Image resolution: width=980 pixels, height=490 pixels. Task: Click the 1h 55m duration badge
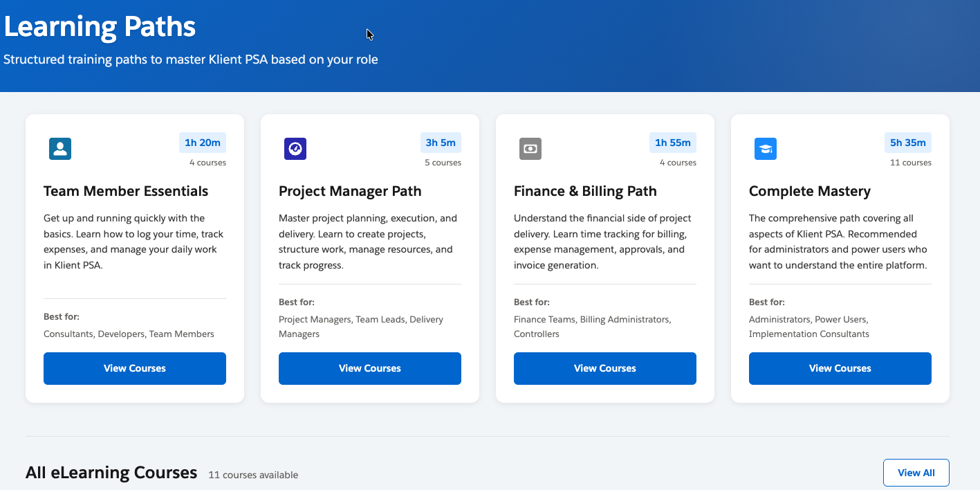[x=673, y=143]
